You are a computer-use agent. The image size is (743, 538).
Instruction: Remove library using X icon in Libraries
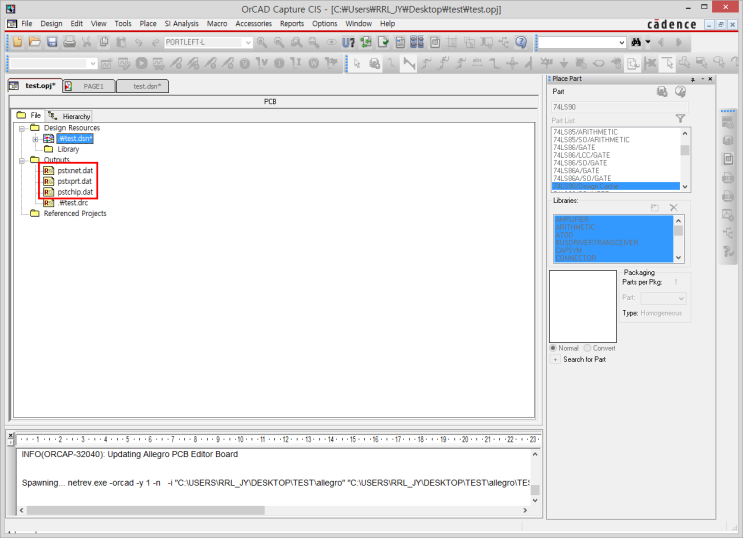pyautogui.click(x=674, y=208)
